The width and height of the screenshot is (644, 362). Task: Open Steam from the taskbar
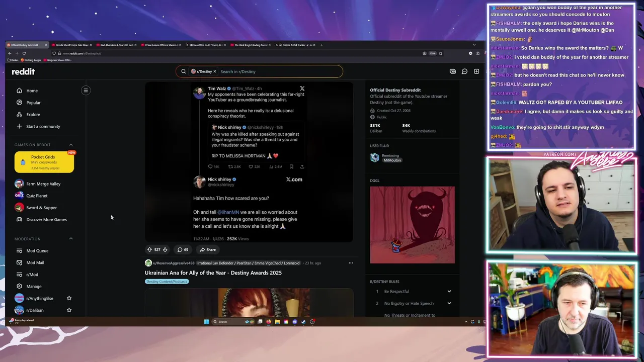pyautogui.click(x=303, y=322)
